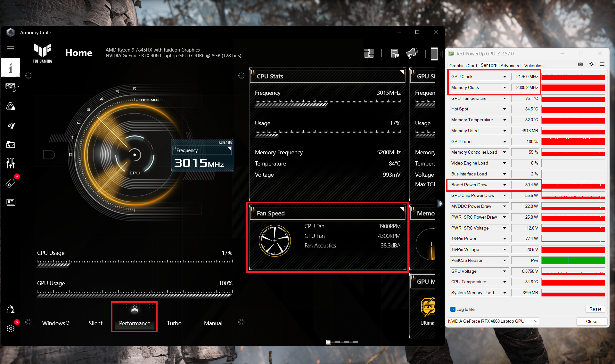Switch the dashboard layout grid view icon

pos(369,53)
